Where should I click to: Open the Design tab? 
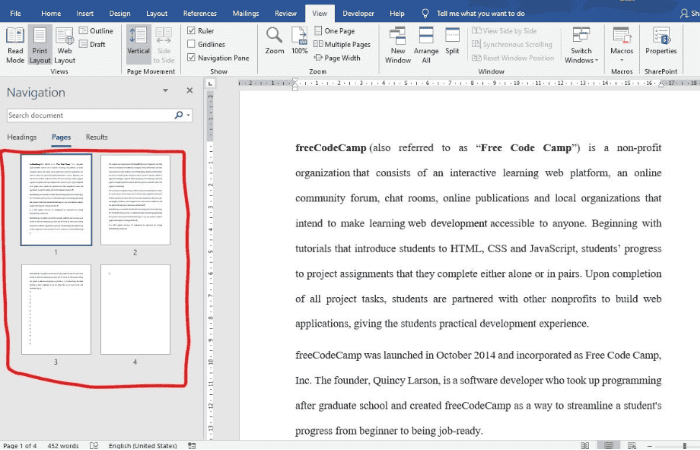(120, 13)
